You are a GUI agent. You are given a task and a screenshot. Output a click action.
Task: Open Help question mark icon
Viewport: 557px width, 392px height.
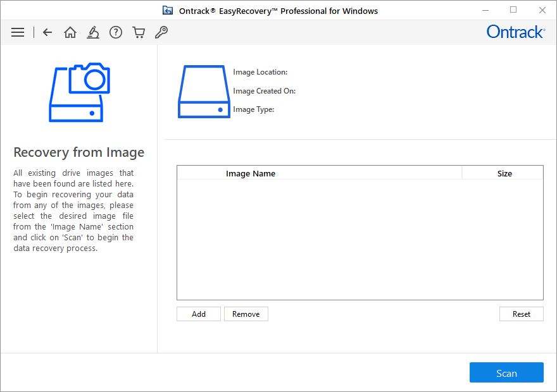pyautogui.click(x=116, y=32)
